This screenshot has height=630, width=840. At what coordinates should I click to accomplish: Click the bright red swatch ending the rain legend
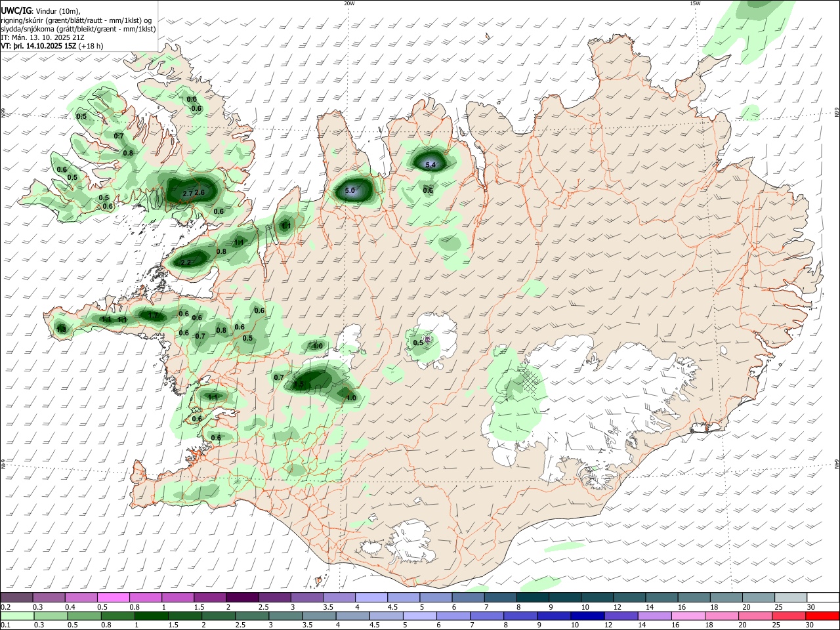[x=822, y=616]
